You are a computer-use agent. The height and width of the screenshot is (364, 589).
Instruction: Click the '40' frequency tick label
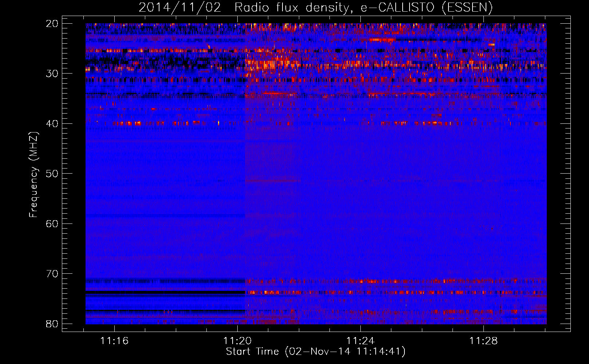(x=52, y=124)
